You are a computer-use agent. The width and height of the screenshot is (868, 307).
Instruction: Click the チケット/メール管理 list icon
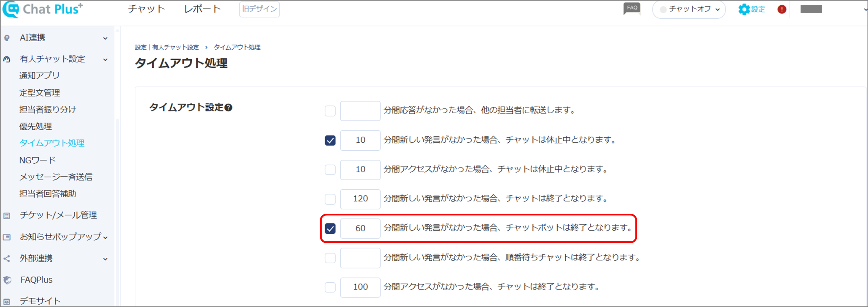pyautogui.click(x=7, y=216)
